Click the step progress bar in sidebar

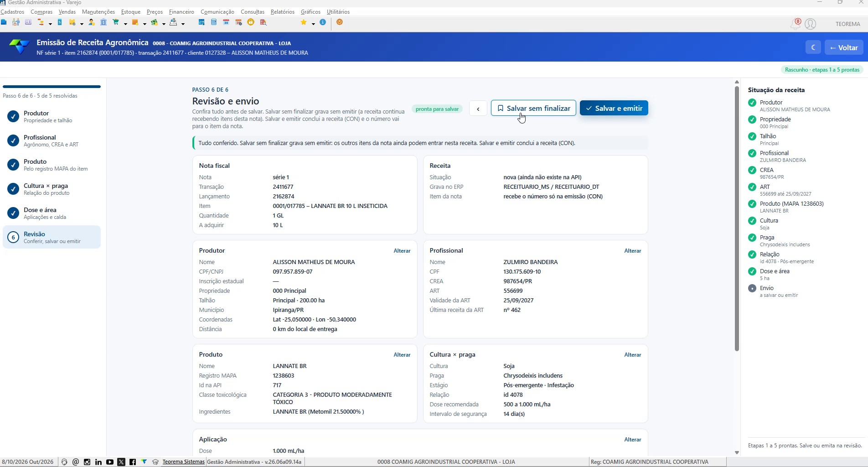(x=52, y=87)
